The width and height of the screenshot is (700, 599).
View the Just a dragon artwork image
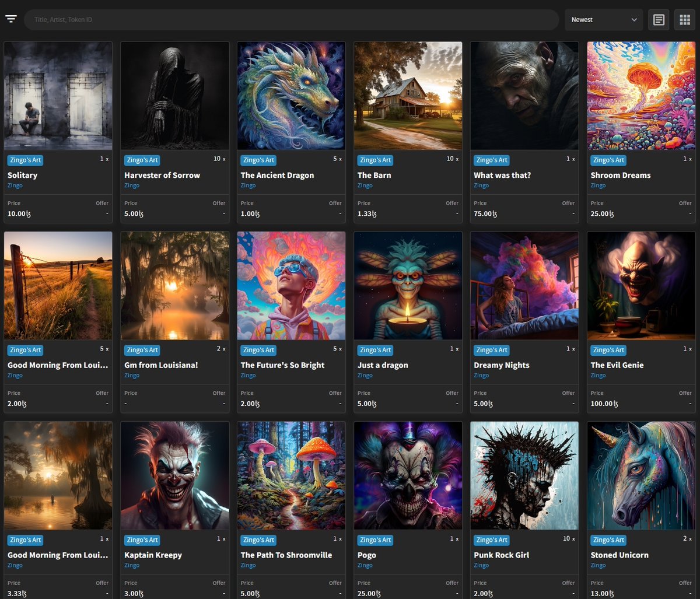[x=408, y=286]
